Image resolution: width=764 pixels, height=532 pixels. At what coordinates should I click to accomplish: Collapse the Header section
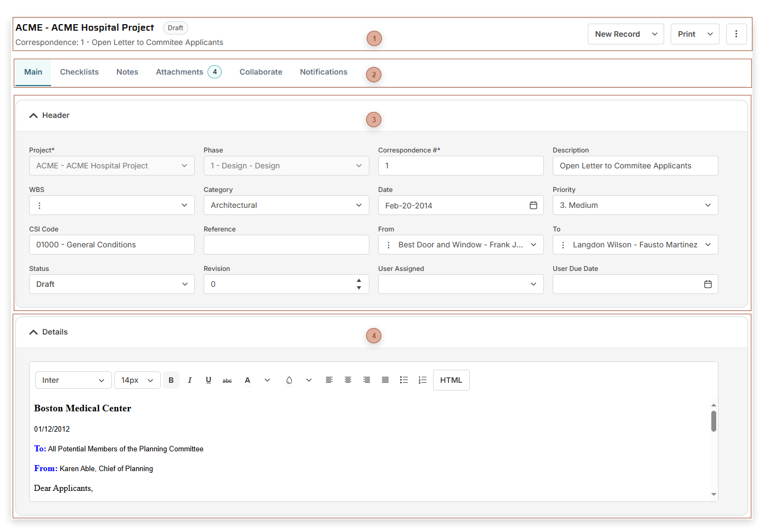[x=33, y=116]
